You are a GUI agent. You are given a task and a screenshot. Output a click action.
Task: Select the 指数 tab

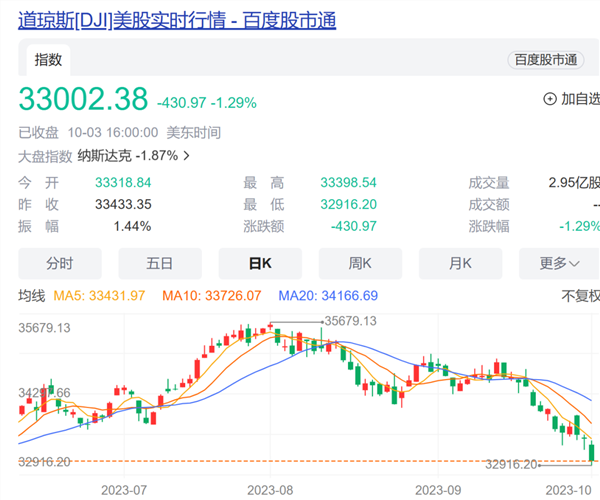point(49,60)
